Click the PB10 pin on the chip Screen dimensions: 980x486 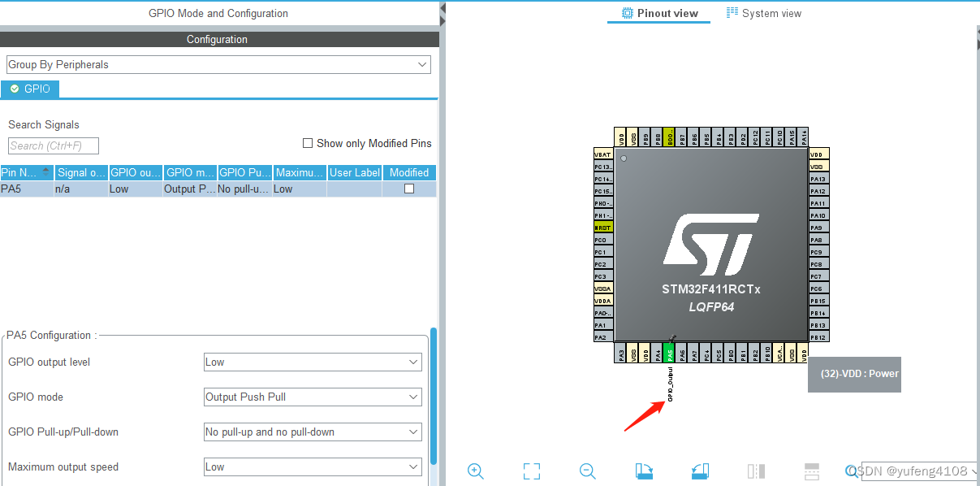click(x=767, y=353)
